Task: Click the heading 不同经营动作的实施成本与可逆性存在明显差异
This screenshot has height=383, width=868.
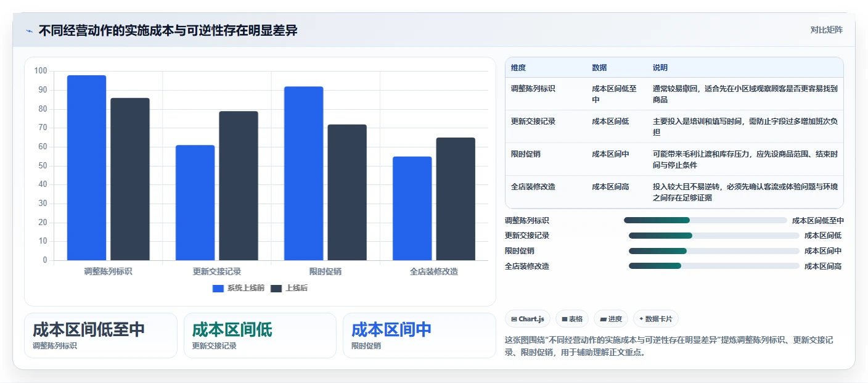Action: coord(168,31)
